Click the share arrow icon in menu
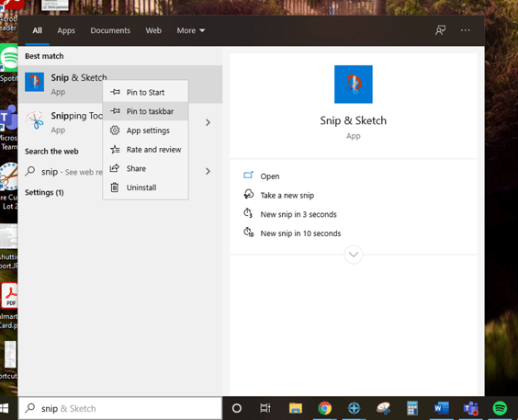518x420 pixels. click(114, 168)
